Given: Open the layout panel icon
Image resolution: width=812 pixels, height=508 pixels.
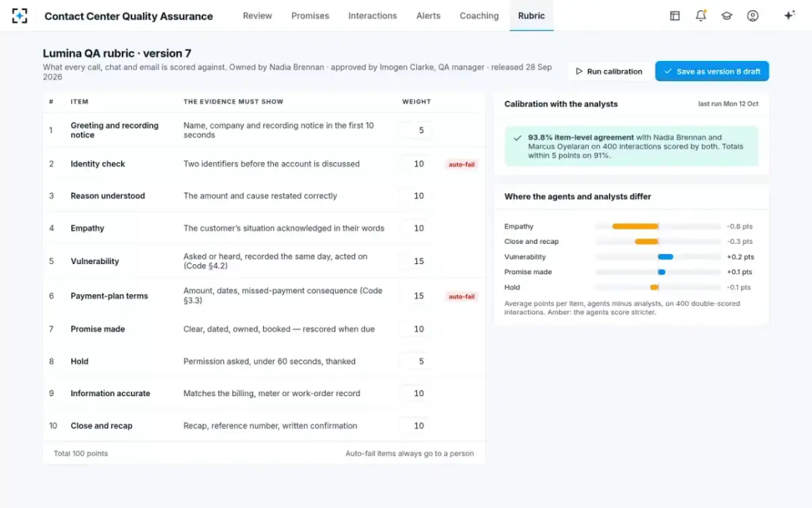Looking at the screenshot, I should click(675, 16).
